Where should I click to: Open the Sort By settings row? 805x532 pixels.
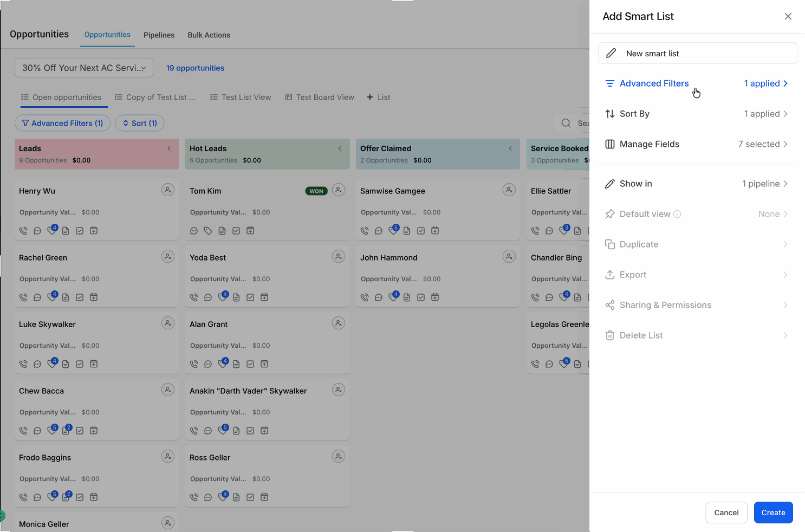(697, 114)
